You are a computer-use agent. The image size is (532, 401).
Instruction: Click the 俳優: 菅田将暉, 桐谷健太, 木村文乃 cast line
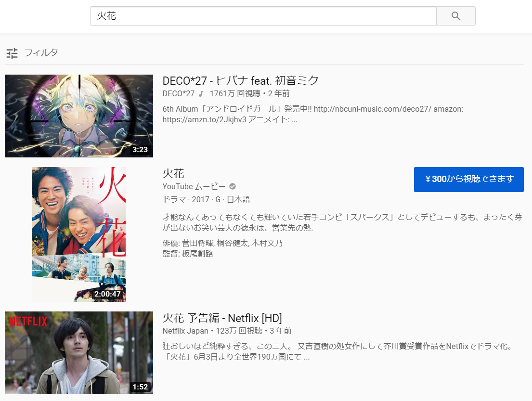[x=222, y=243]
